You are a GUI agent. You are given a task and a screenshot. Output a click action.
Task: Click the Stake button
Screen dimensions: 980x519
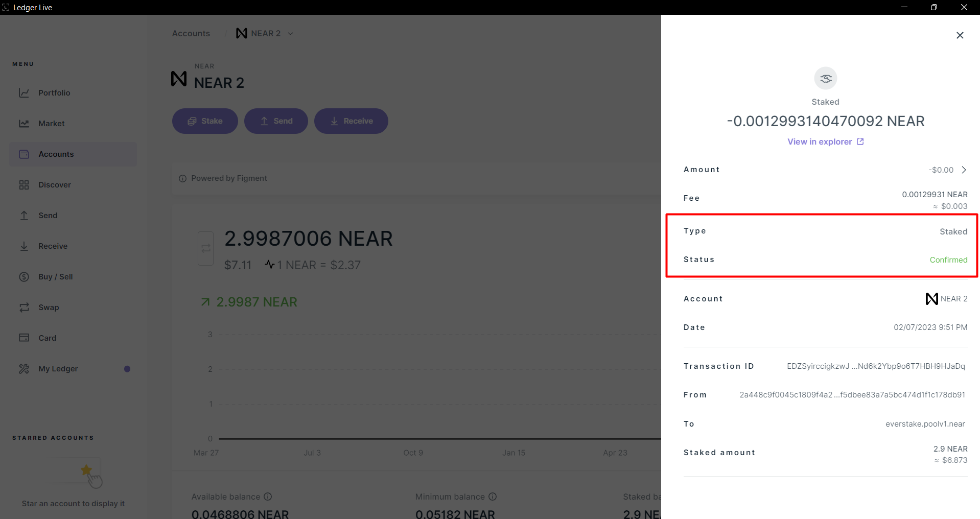(x=205, y=121)
